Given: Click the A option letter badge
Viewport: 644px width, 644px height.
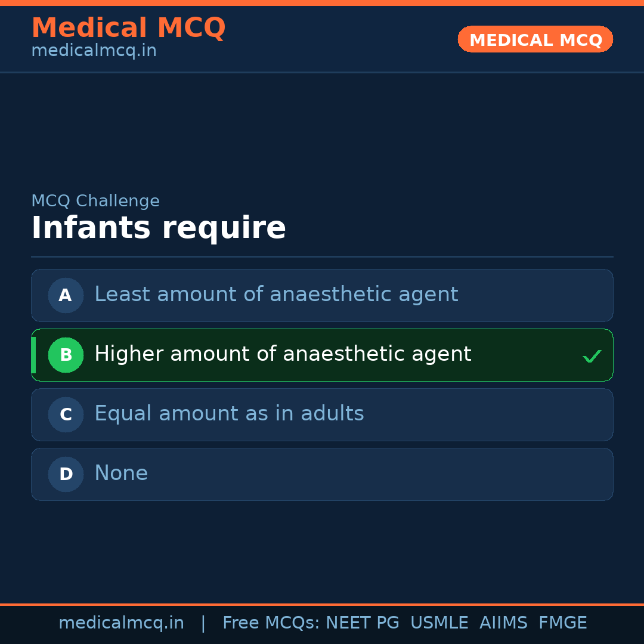Looking at the screenshot, I should pyautogui.click(x=66, y=295).
